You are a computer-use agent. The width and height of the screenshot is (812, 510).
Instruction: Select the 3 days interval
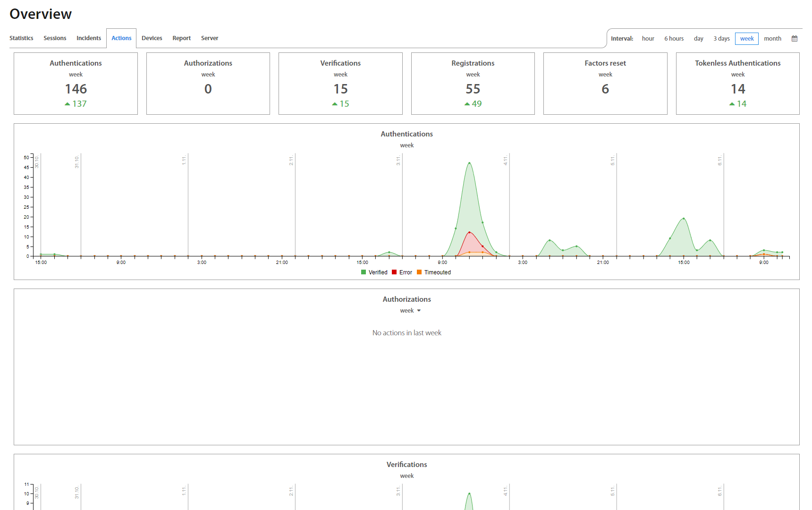coord(721,39)
